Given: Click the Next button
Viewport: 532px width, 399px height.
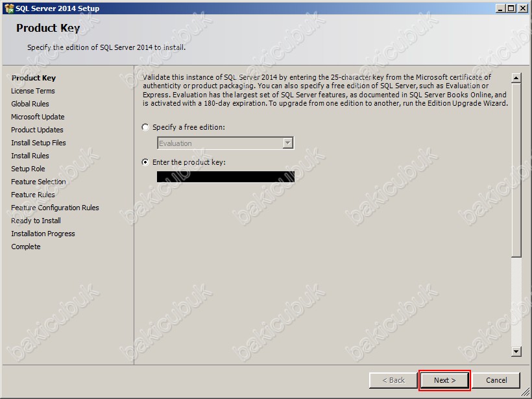Looking at the screenshot, I should coord(444,380).
